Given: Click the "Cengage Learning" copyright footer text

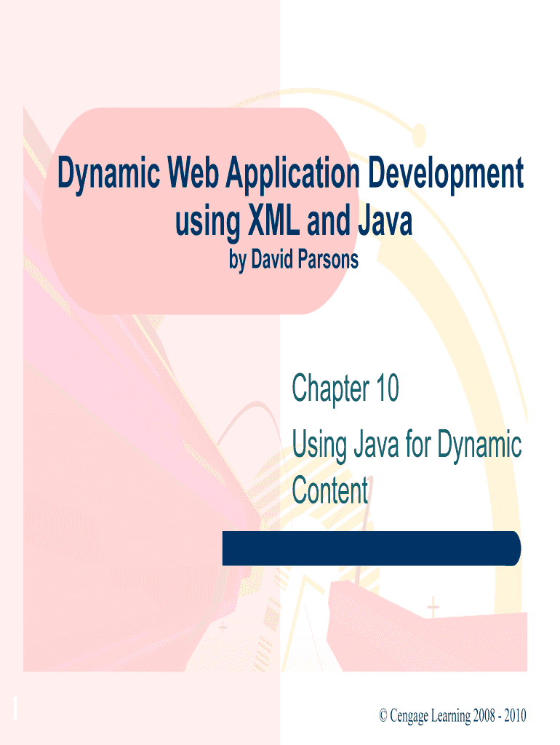Looking at the screenshot, I should coord(431,716).
